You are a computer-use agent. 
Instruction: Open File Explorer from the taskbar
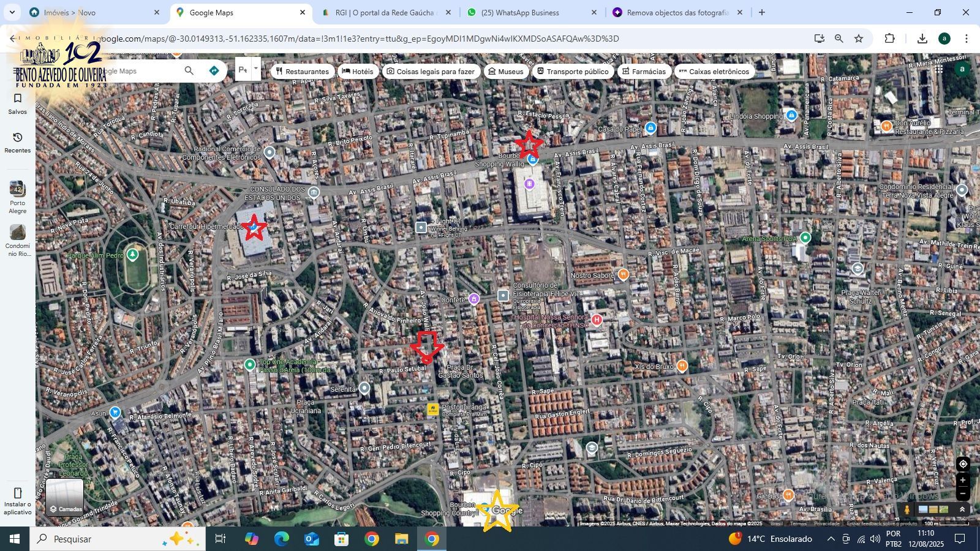(x=401, y=539)
